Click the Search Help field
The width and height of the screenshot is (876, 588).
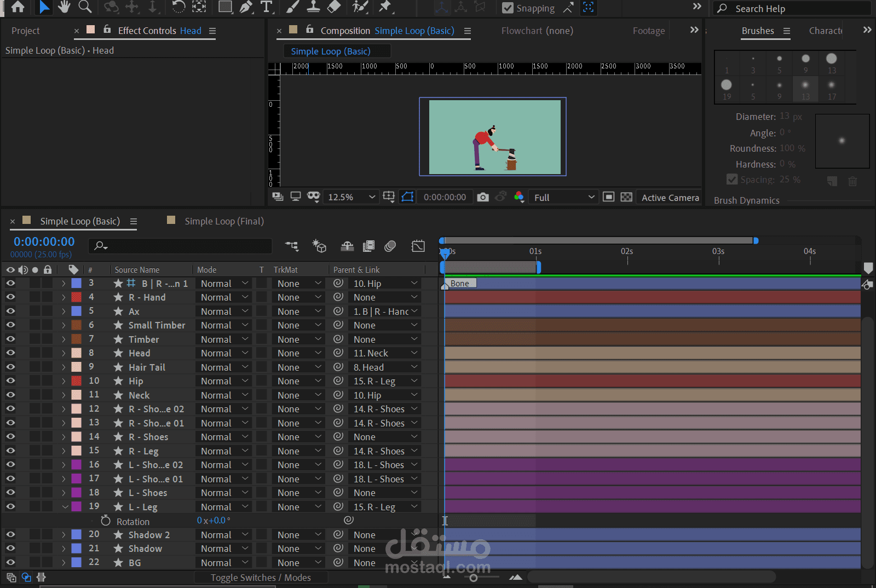click(x=791, y=8)
